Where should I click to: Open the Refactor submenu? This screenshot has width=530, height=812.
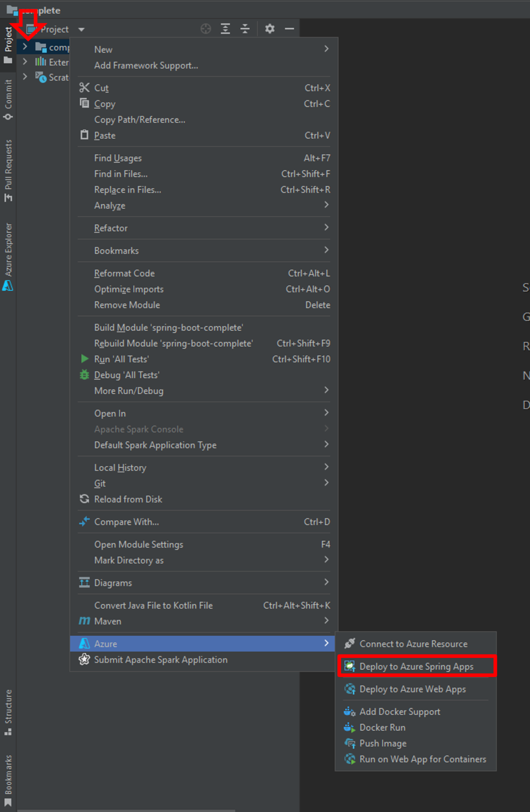204,228
